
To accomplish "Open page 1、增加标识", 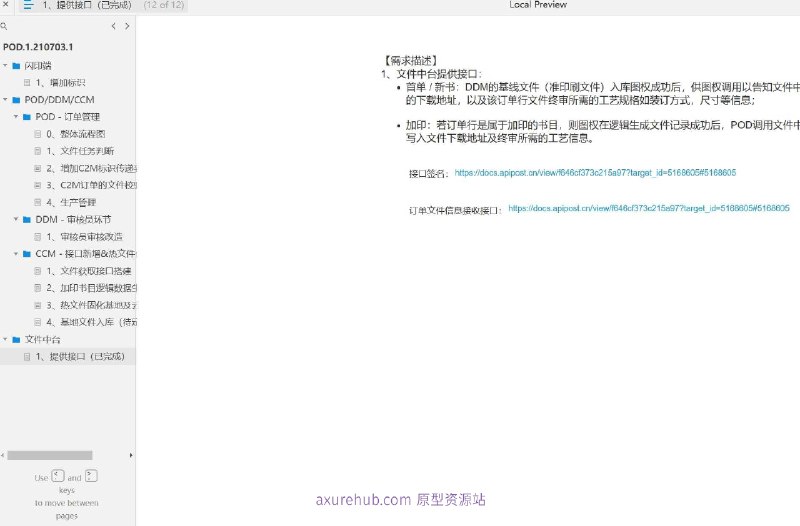I will (x=60, y=83).
